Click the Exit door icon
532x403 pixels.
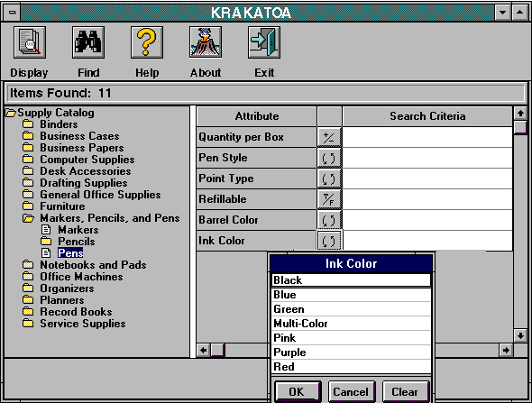(264, 42)
